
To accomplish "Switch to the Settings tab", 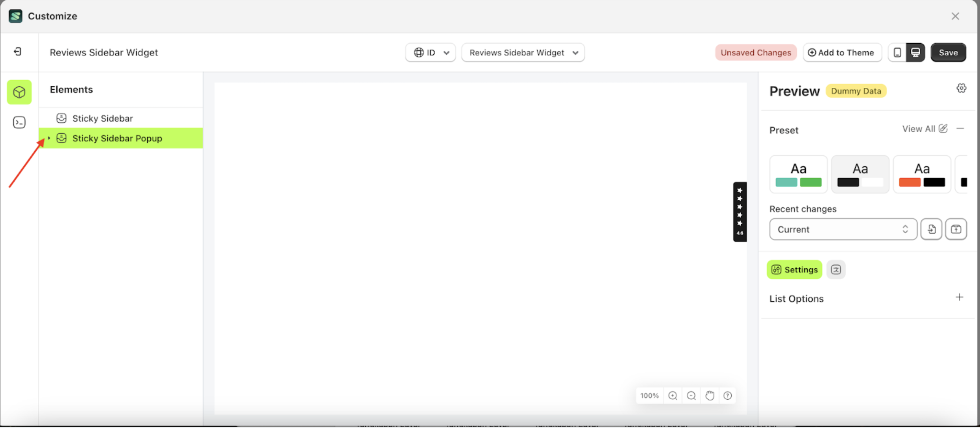I will 794,269.
